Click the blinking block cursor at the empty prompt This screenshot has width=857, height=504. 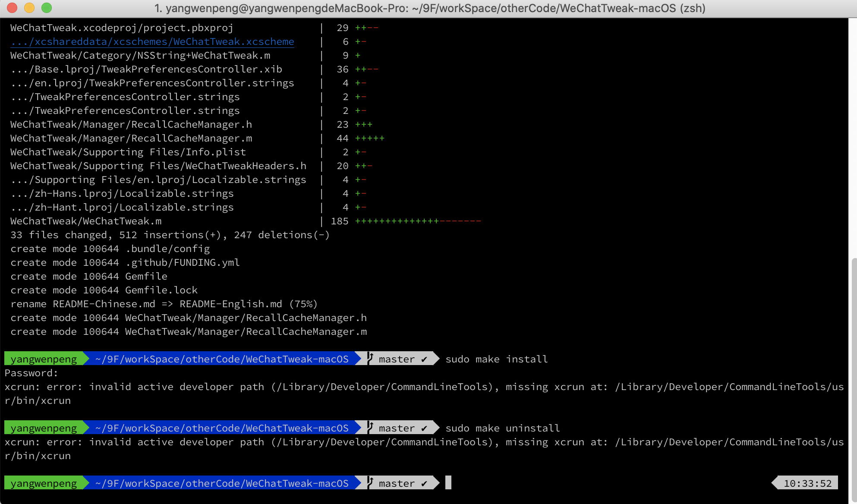(448, 483)
